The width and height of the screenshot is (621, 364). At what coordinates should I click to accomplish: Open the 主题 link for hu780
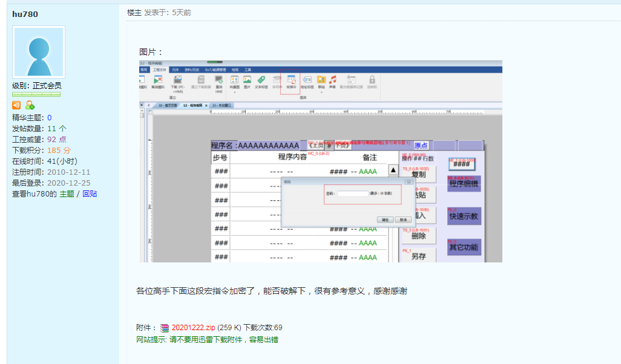tap(67, 194)
